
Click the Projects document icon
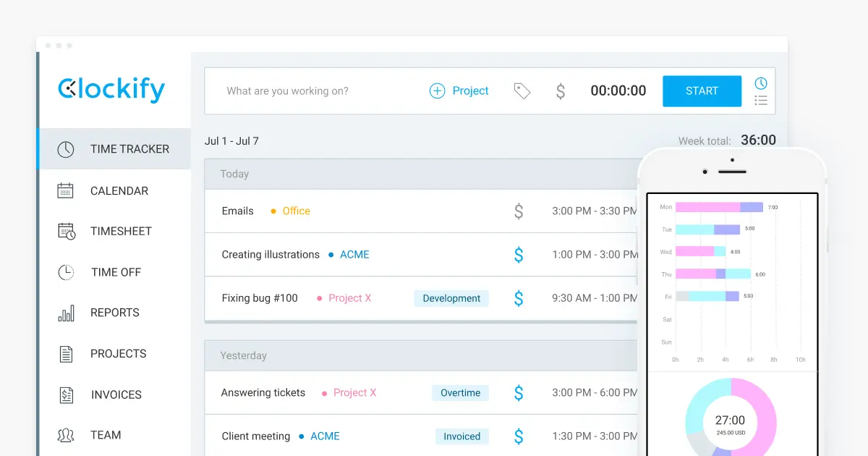(66, 354)
